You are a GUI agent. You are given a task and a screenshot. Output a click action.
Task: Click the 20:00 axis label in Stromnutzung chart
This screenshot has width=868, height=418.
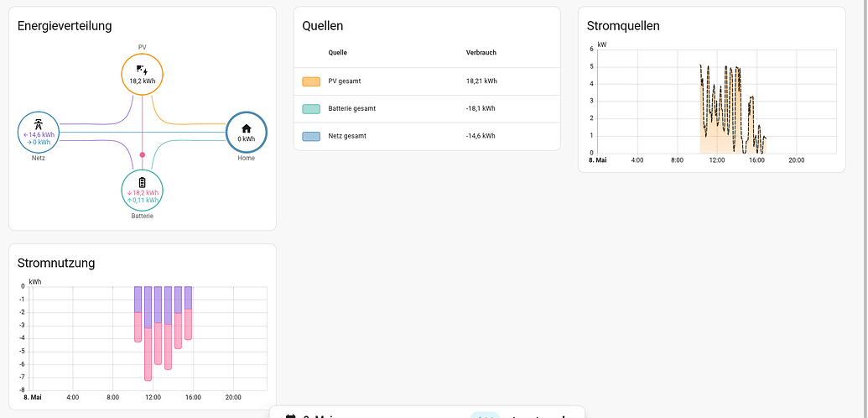[233, 398]
